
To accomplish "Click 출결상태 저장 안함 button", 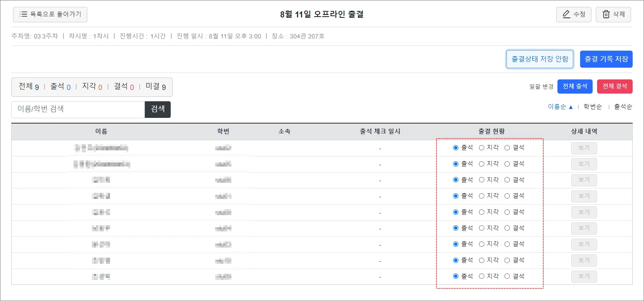I will [x=540, y=59].
